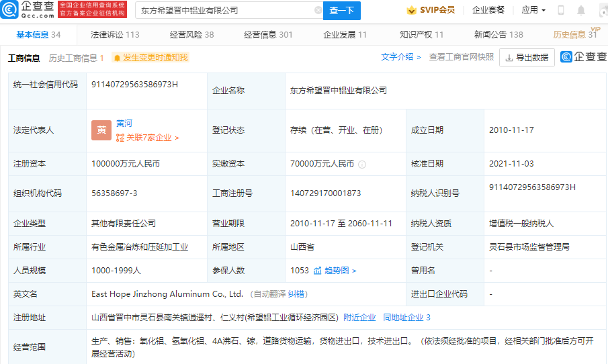Click the 查一下 search button
This screenshot has width=608, height=364.
[341, 11]
